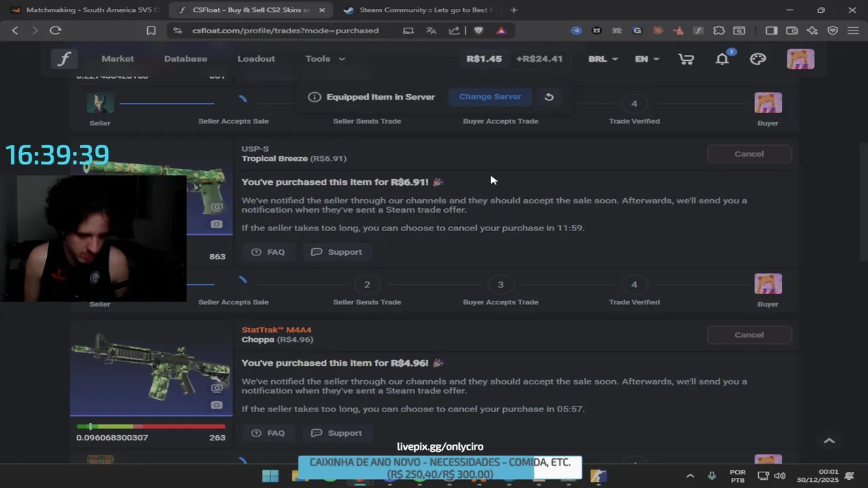The image size is (868, 488).
Task: Click the CSFloat logo in the navbar
Action: (64, 59)
